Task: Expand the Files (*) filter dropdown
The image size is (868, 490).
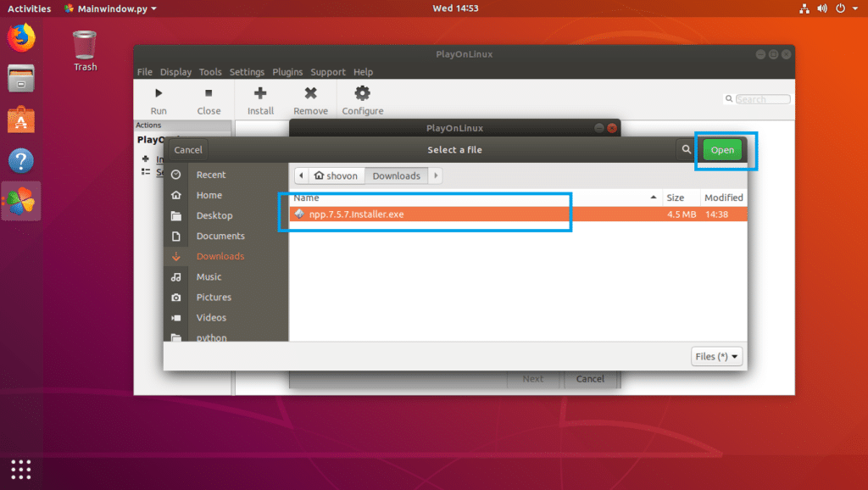Action: [717, 357]
